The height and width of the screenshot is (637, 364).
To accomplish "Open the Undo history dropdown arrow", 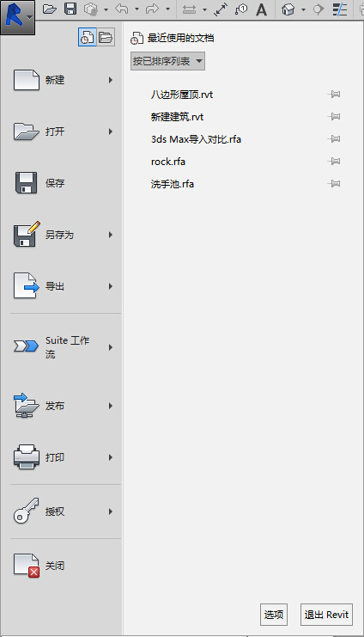I will (x=136, y=9).
